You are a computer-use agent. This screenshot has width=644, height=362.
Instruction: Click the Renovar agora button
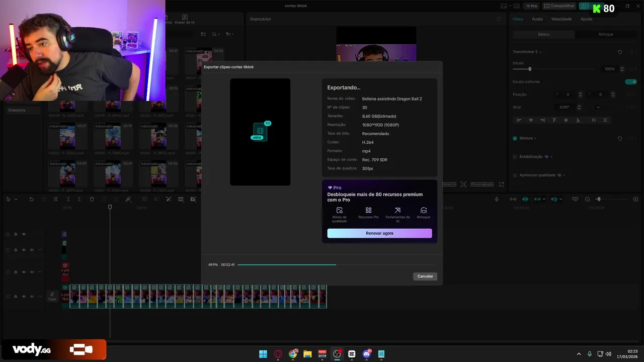[x=379, y=233]
